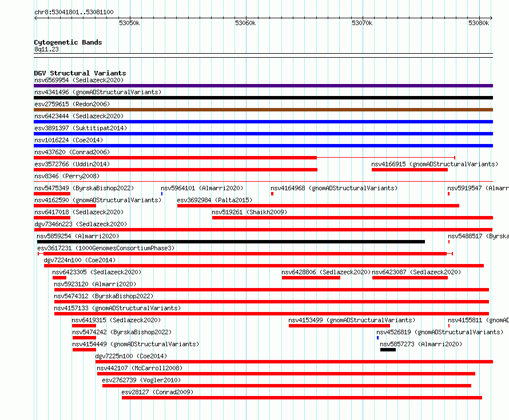Image resolution: width=509 pixels, height=420 pixels.
Task: Open nsv5964101 (Almarri2020) label
Action: coord(202,188)
